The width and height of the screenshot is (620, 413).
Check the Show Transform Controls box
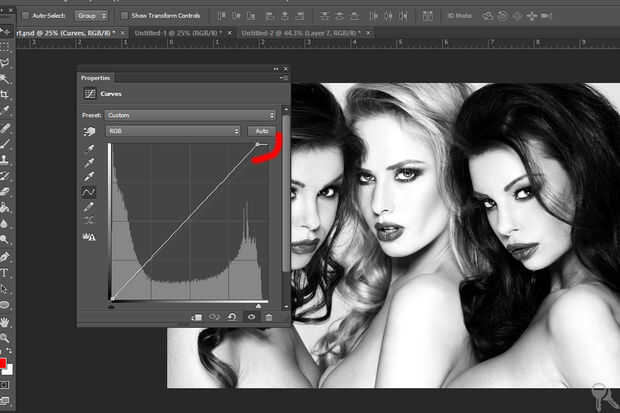124,16
